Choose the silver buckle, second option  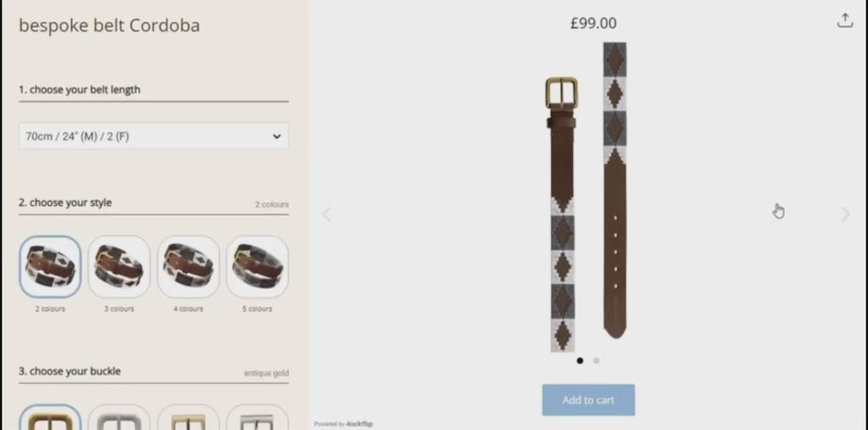pyautogui.click(x=119, y=417)
